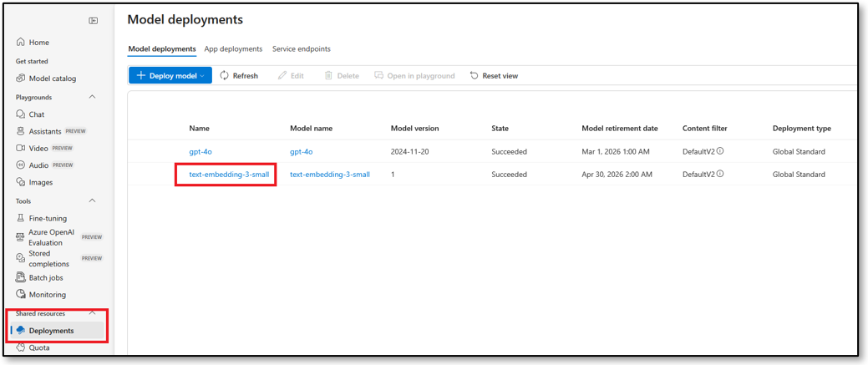Sort by the Deployment type column header
The image size is (868, 365).
(801, 128)
